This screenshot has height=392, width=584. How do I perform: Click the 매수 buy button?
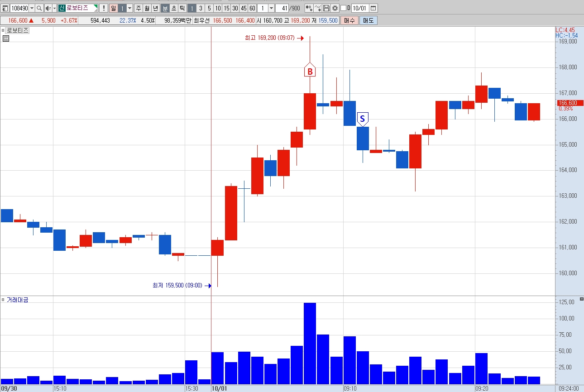349,20
